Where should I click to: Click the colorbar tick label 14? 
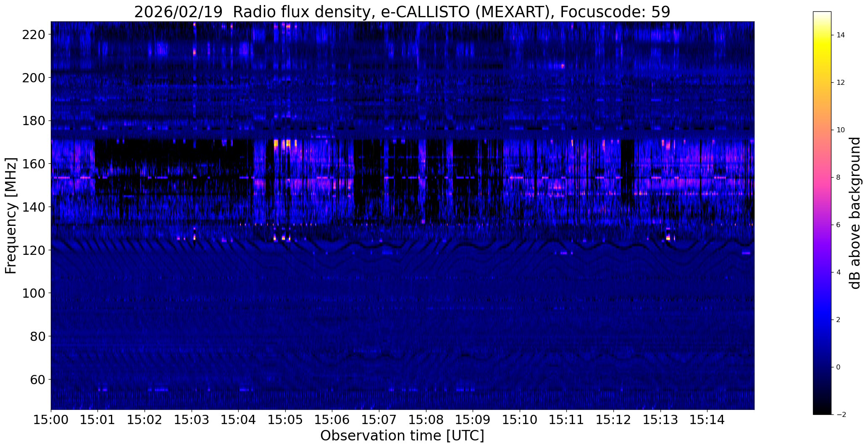[841, 35]
